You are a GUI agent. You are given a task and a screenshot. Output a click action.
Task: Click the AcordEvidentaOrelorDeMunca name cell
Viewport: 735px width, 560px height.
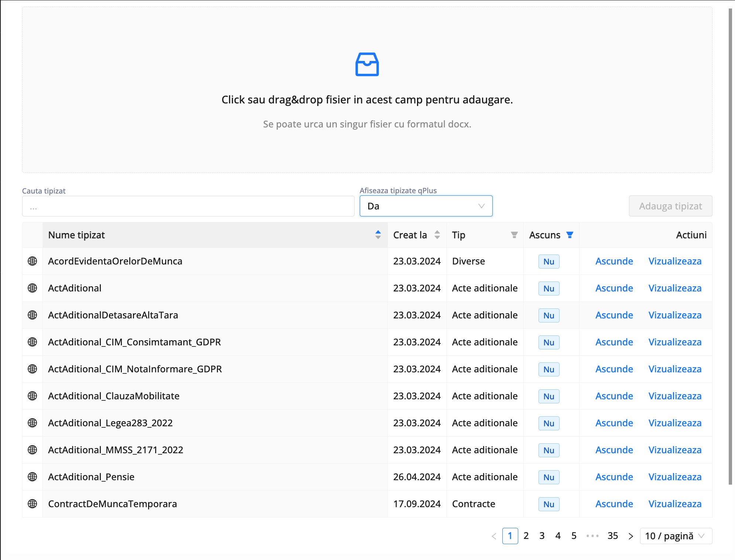(x=215, y=261)
